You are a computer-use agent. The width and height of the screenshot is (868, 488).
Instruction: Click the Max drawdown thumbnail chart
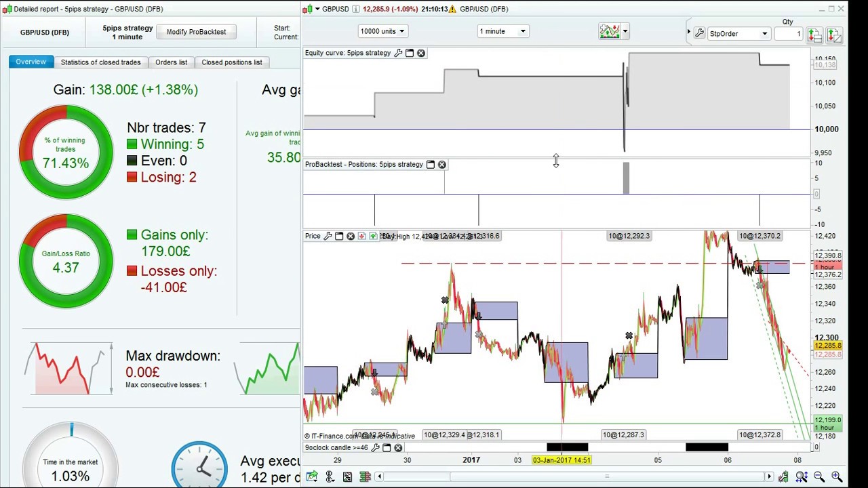pos(68,369)
